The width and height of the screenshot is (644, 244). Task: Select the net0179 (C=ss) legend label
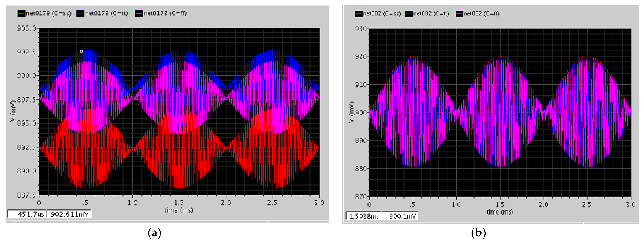point(49,13)
